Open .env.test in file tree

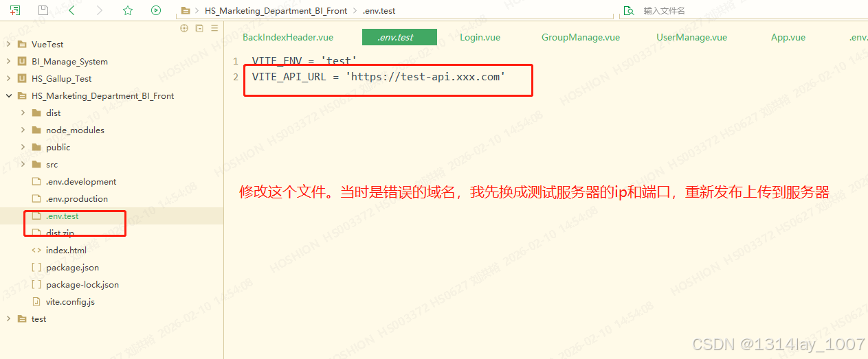point(63,216)
